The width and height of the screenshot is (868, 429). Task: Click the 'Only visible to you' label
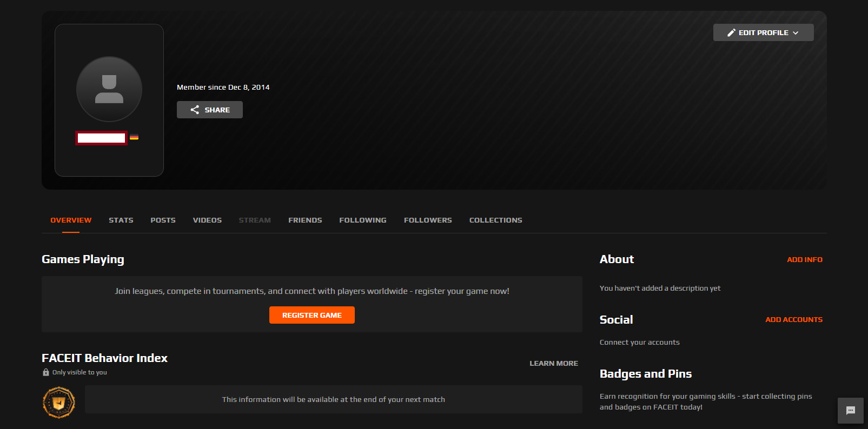79,372
